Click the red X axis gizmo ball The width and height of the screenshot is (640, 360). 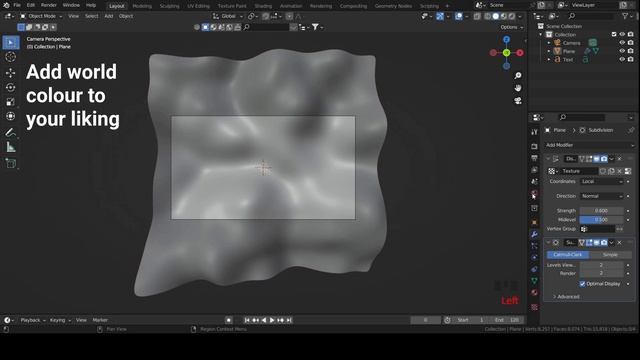(520, 53)
